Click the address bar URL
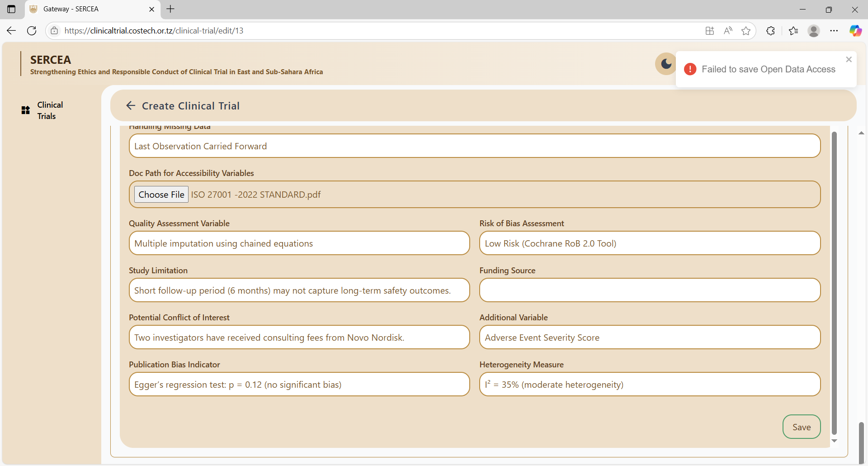The width and height of the screenshot is (868, 466). pyautogui.click(x=154, y=30)
